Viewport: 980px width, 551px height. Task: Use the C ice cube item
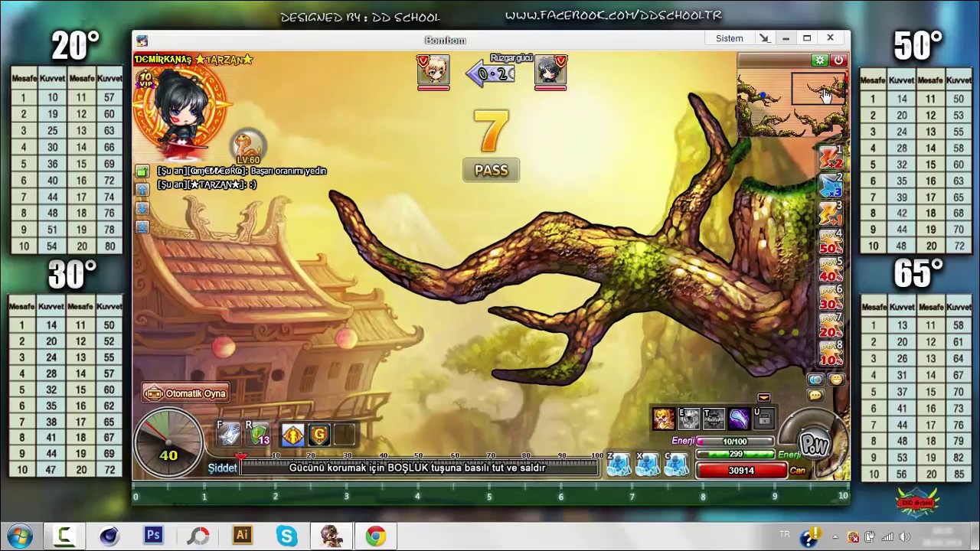[x=676, y=465]
